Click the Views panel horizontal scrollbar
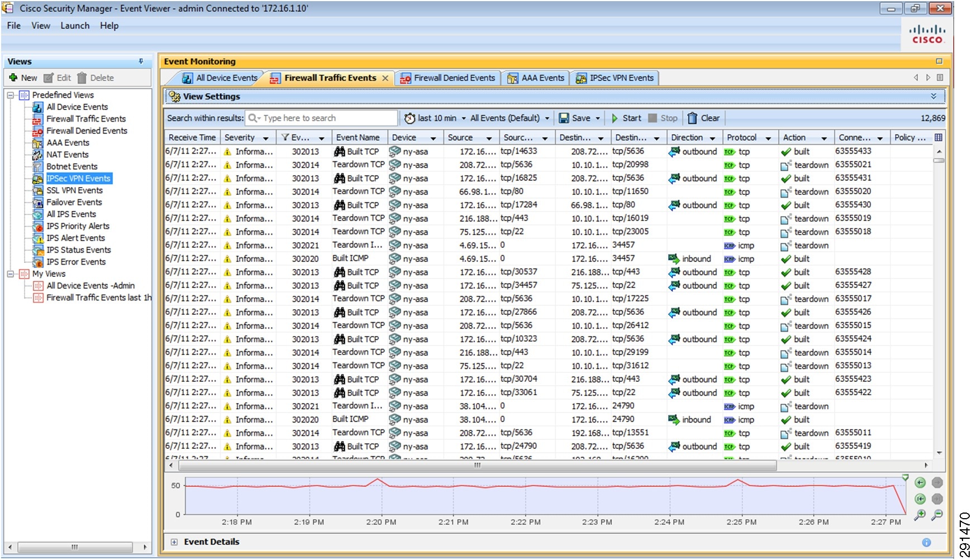The image size is (972, 560). tap(75, 547)
